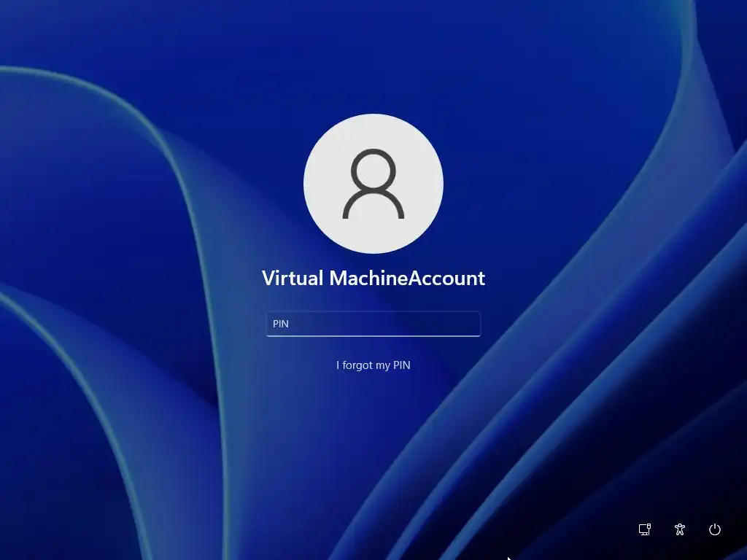Click the 'Virtual MachineAccount' user name
The height and width of the screenshot is (560, 747).
point(373,278)
